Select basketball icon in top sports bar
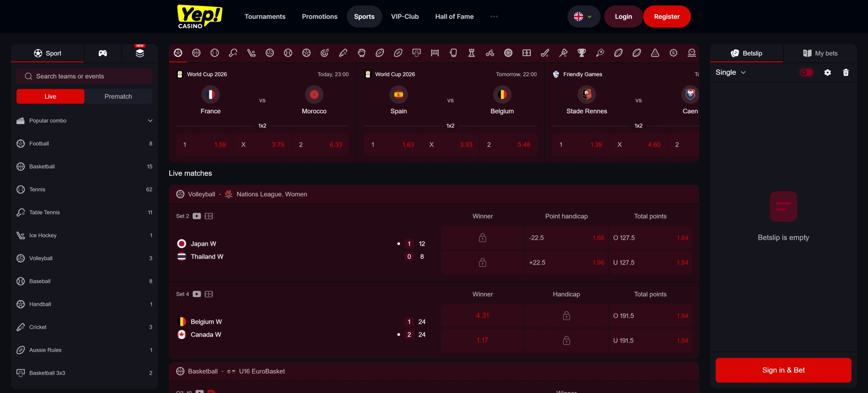Screen dimensions: 868x393 196,53
